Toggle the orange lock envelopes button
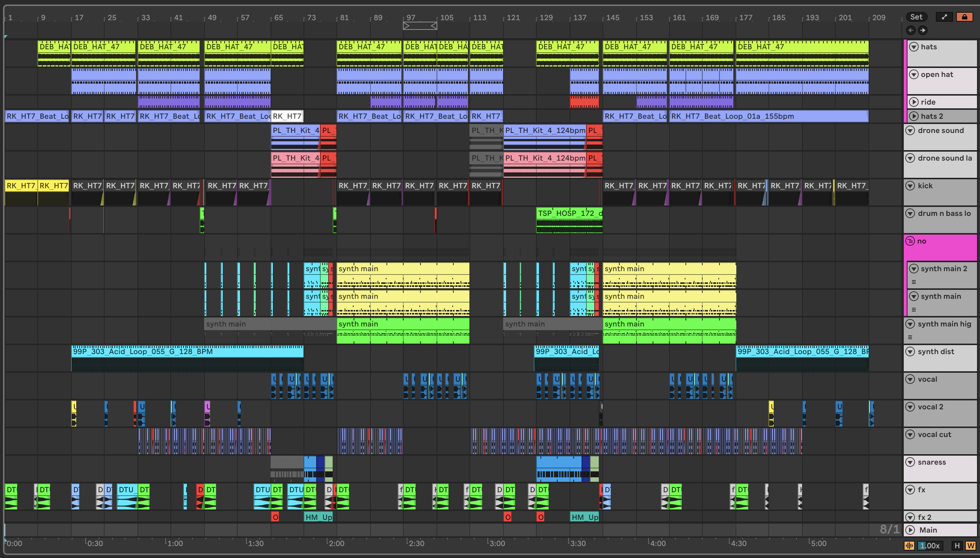Screen dimensions: 980x558 point(964,17)
